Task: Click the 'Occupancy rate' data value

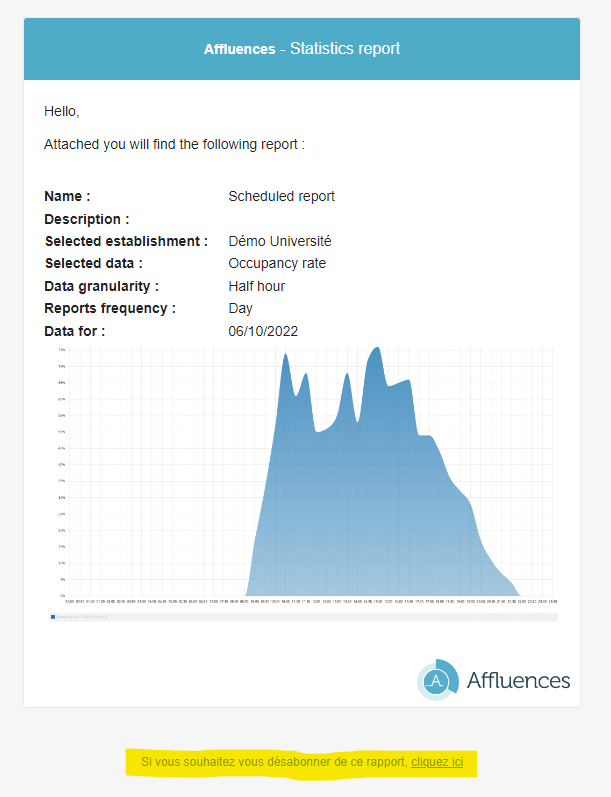Action: (x=277, y=263)
